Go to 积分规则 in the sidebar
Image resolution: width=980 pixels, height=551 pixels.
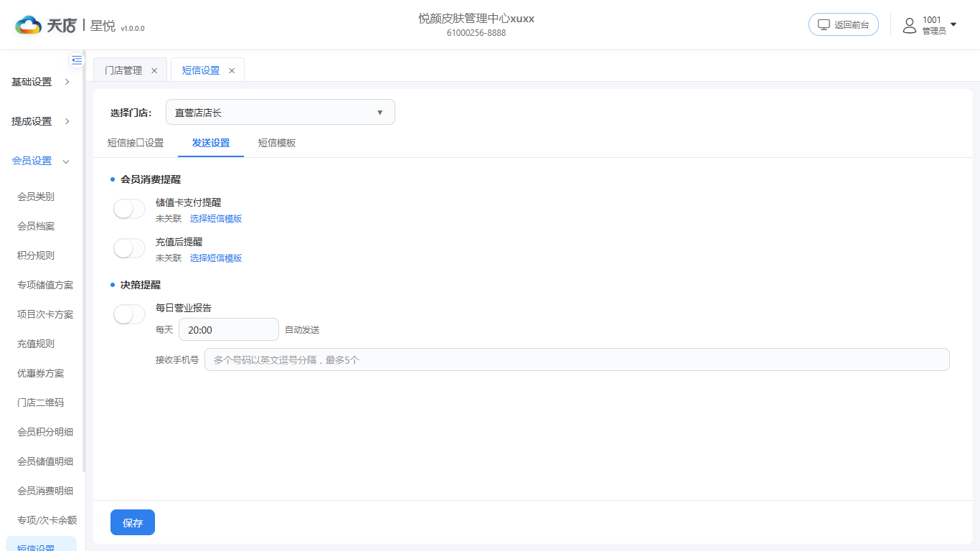(36, 255)
